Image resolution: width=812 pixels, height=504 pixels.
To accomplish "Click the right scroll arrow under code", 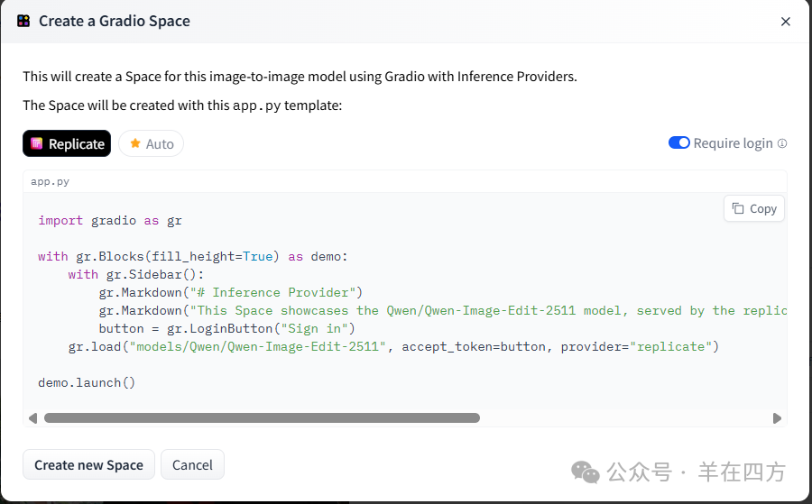I will click(777, 418).
